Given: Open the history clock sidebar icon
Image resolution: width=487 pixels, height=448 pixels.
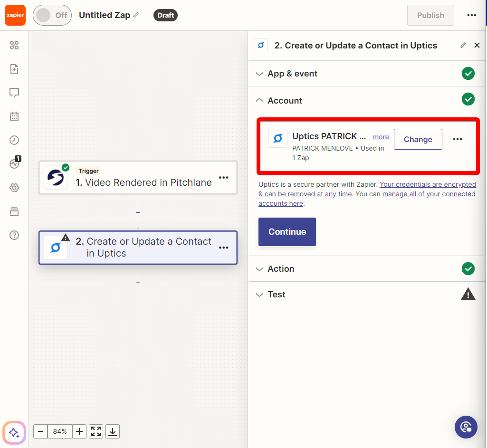Looking at the screenshot, I should [14, 140].
